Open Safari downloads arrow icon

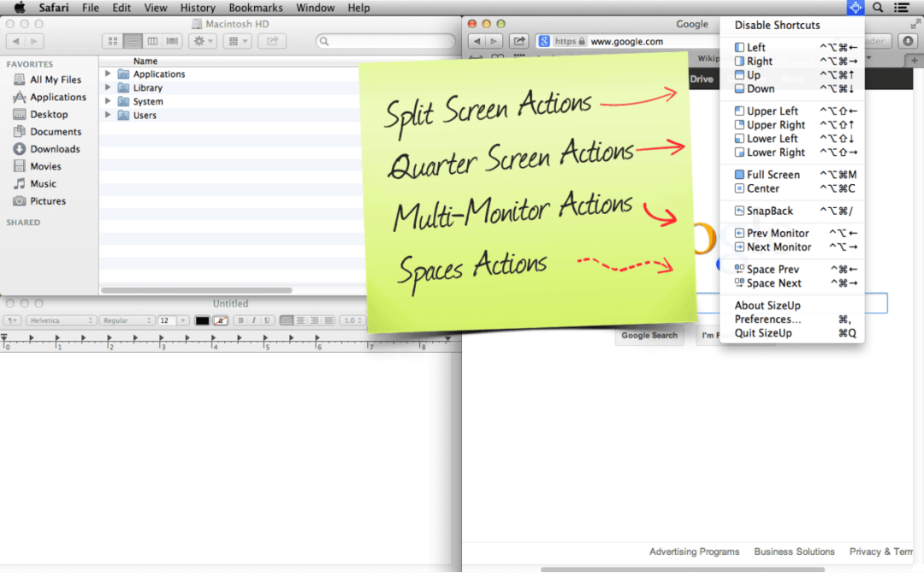click(908, 41)
